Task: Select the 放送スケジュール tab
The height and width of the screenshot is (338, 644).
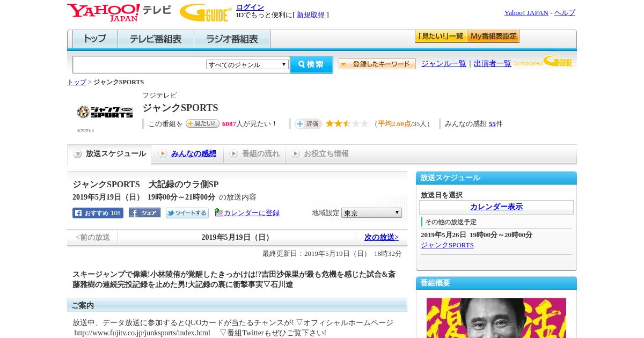Action: (109, 154)
